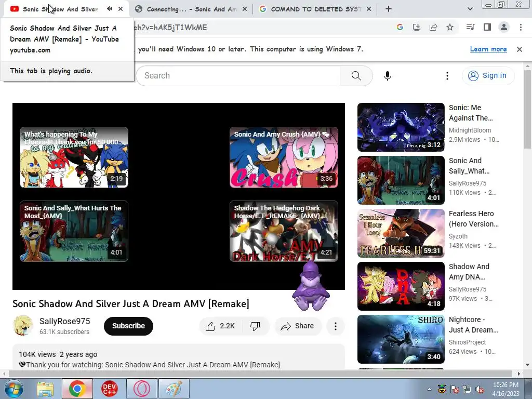Open the Paint taskbar icon

click(174, 389)
